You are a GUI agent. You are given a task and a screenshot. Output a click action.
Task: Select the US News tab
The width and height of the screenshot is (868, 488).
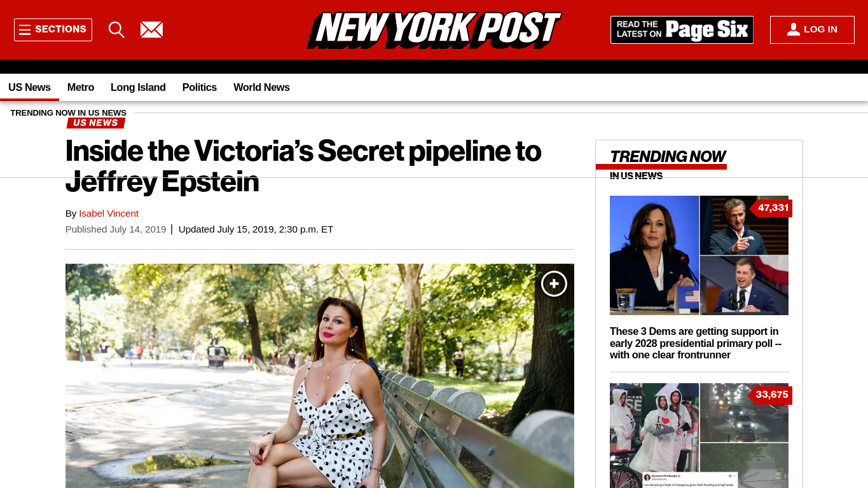(29, 88)
